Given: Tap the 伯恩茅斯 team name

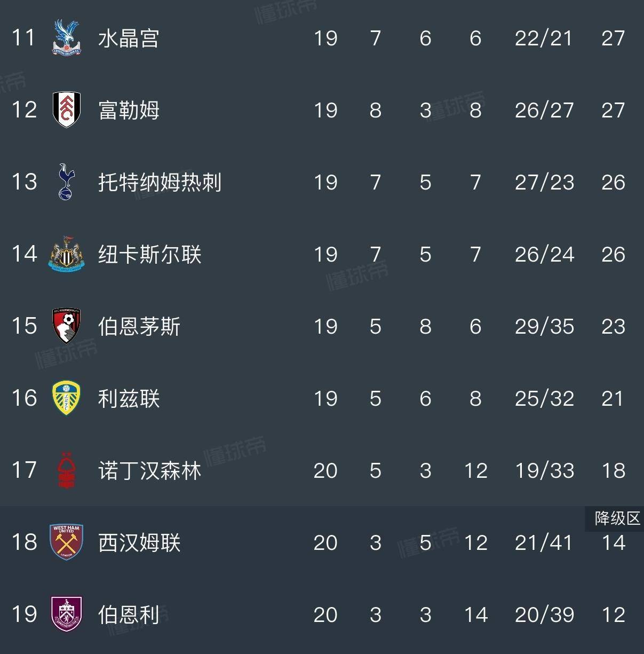Looking at the screenshot, I should [139, 326].
